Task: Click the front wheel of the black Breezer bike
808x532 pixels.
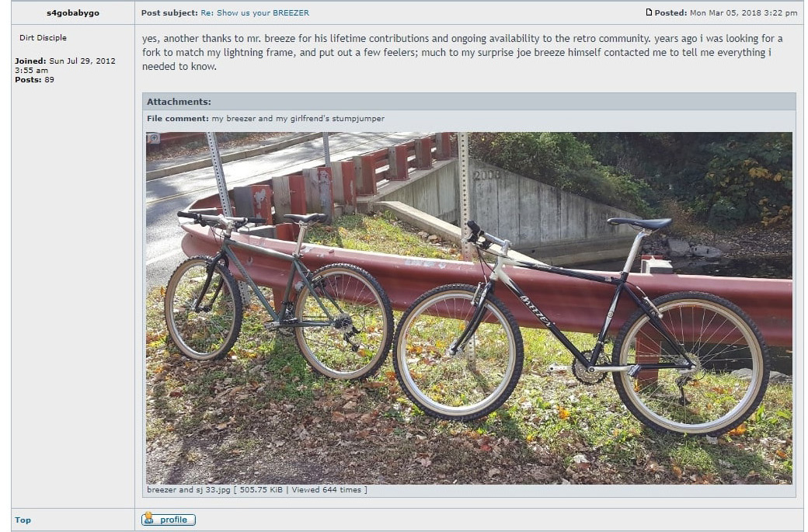Action: pyautogui.click(x=458, y=351)
